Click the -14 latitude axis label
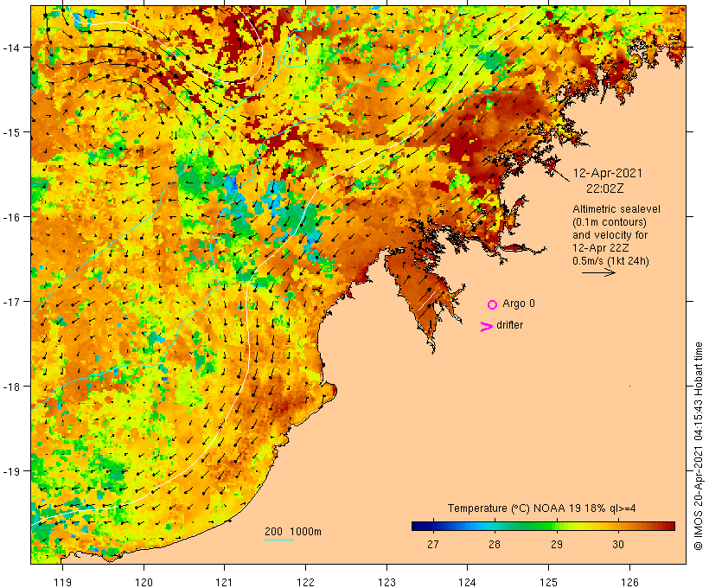Viewport: 709px width, 588px height. tap(11, 48)
